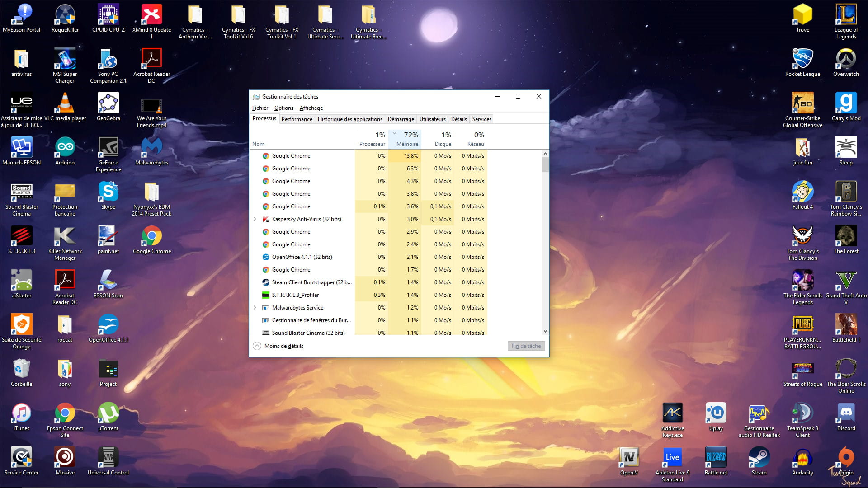Screen dimensions: 868x488
Task: Click the Malwarebytes desktop icon
Action: (151, 148)
